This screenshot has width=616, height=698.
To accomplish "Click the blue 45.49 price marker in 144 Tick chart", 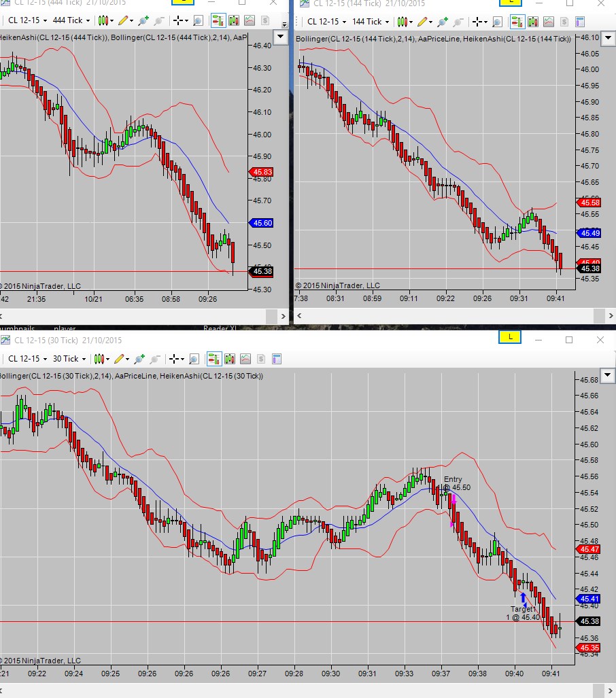I will 589,233.
